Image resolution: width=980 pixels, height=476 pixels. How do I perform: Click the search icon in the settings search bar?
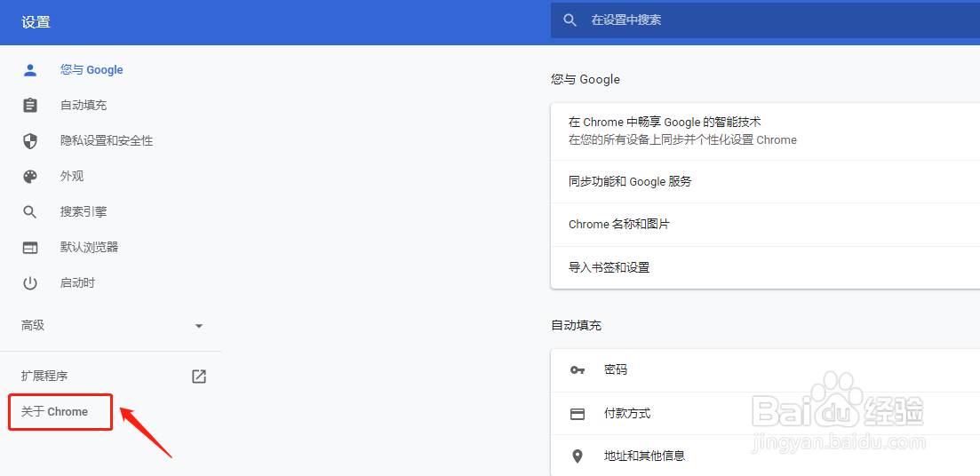(570, 20)
